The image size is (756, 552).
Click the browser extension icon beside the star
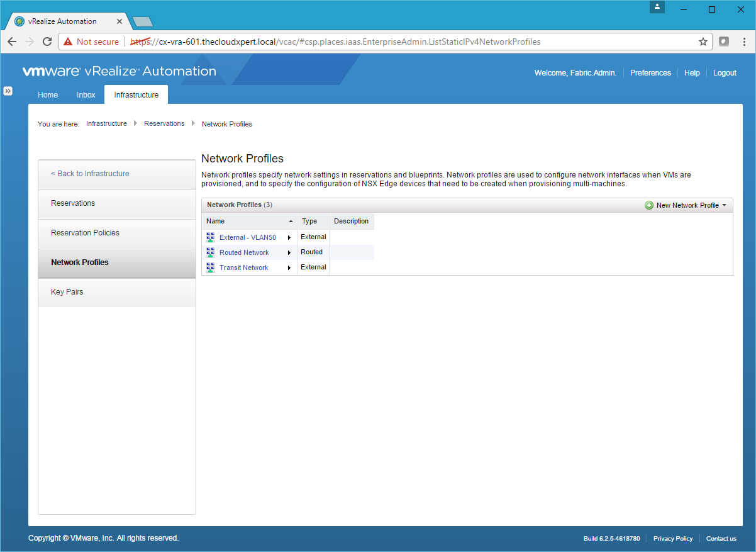click(x=724, y=42)
